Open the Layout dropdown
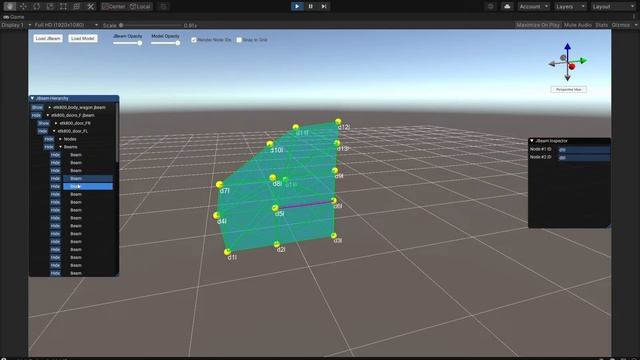Image resolution: width=640 pixels, height=360 pixels. click(x=613, y=7)
